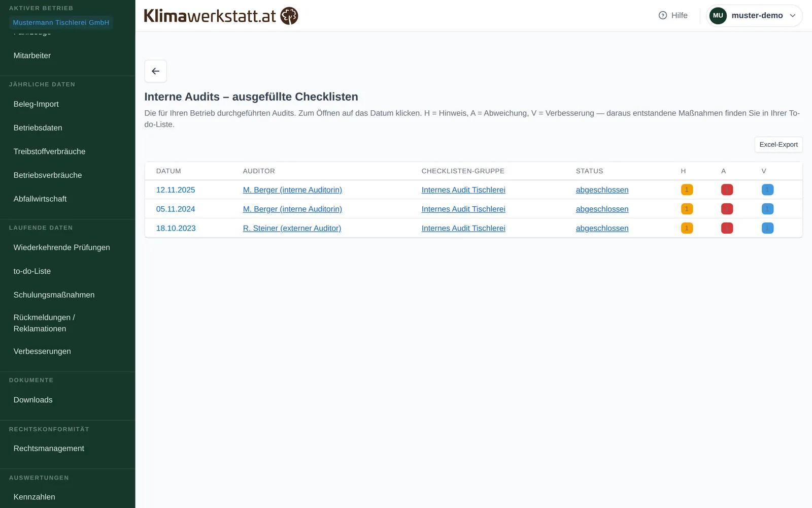Click orange H badge in 18.10.2023 row
Screen dimensions: 812x508
tap(687, 228)
